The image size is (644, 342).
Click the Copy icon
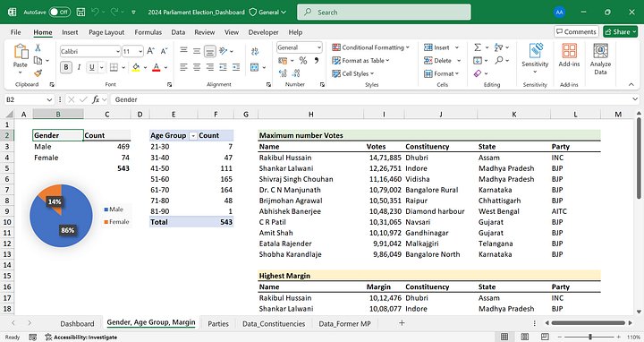pos(38,60)
